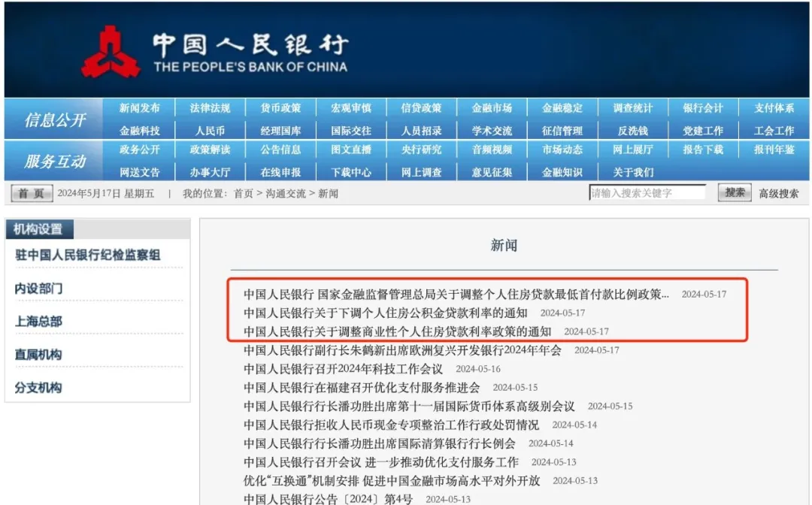The width and height of the screenshot is (812, 505).
Task: Go to the 人员招录 page
Action: tap(421, 131)
